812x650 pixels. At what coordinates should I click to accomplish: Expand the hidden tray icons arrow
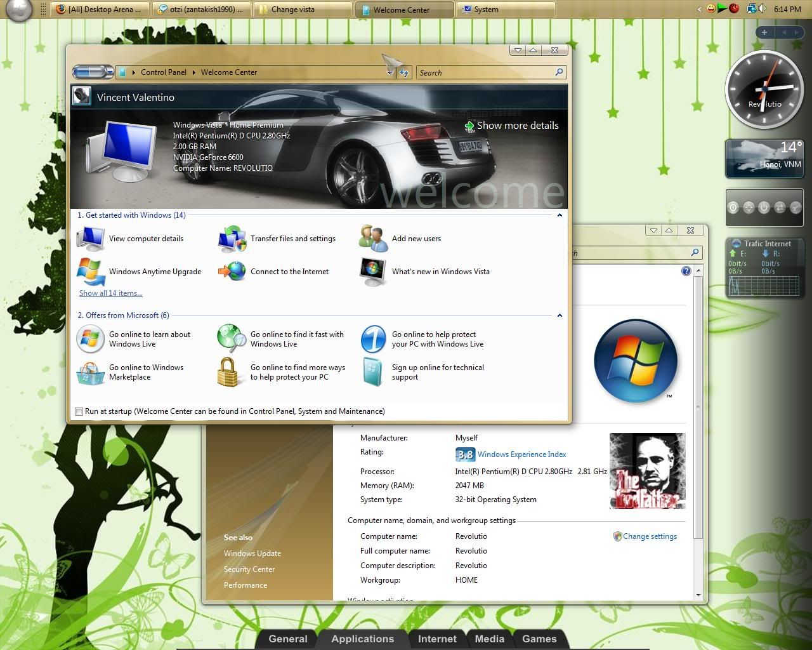coord(699,10)
